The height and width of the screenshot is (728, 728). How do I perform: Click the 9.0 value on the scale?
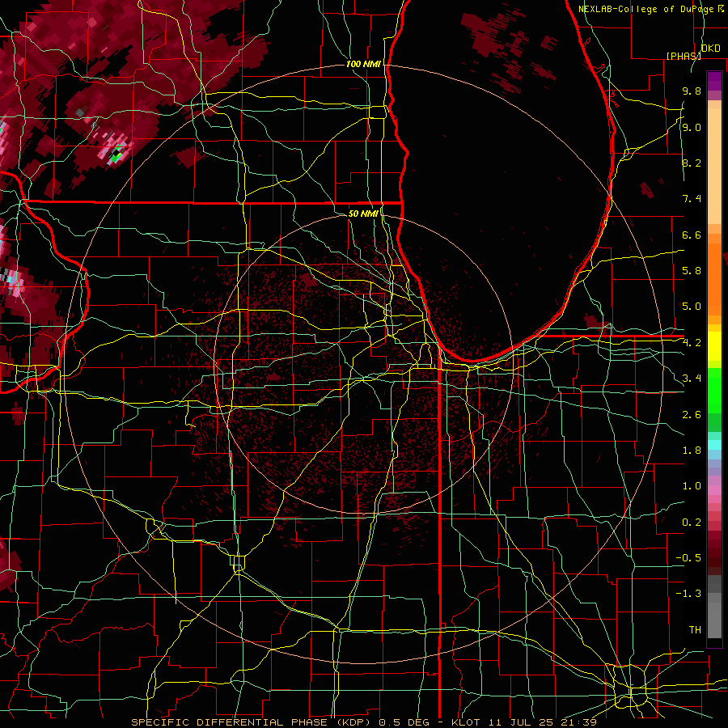click(692, 127)
